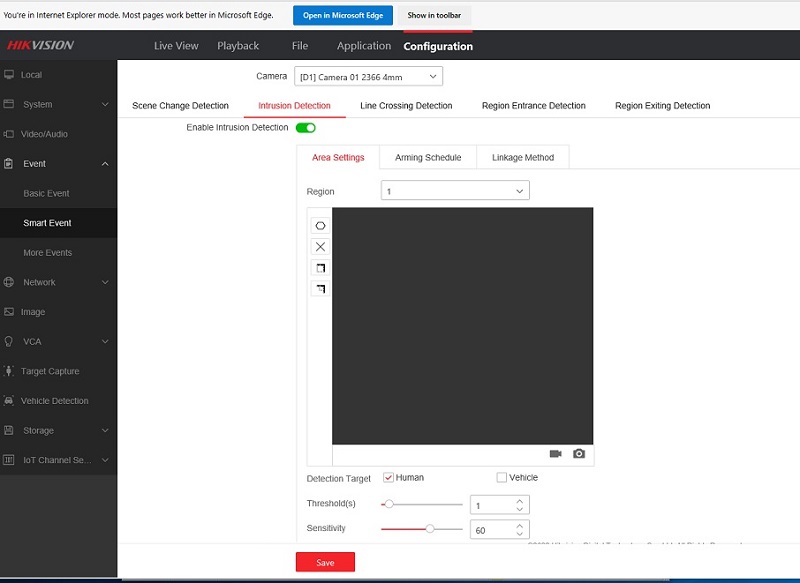The image size is (800, 583).
Task: Click the Target Capture sidebar icon
Action: pyautogui.click(x=9, y=371)
